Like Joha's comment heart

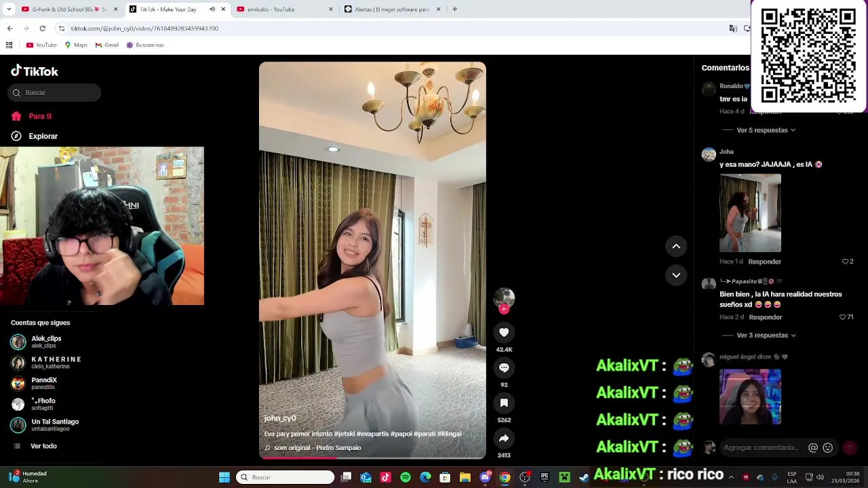(x=845, y=262)
